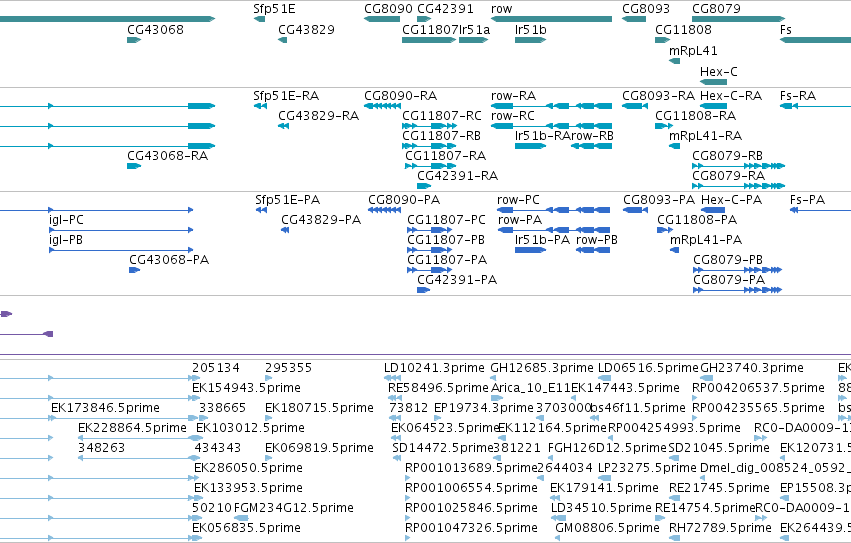
Task: Select the FGM234G12.5prime EST
Action: coord(241,518)
